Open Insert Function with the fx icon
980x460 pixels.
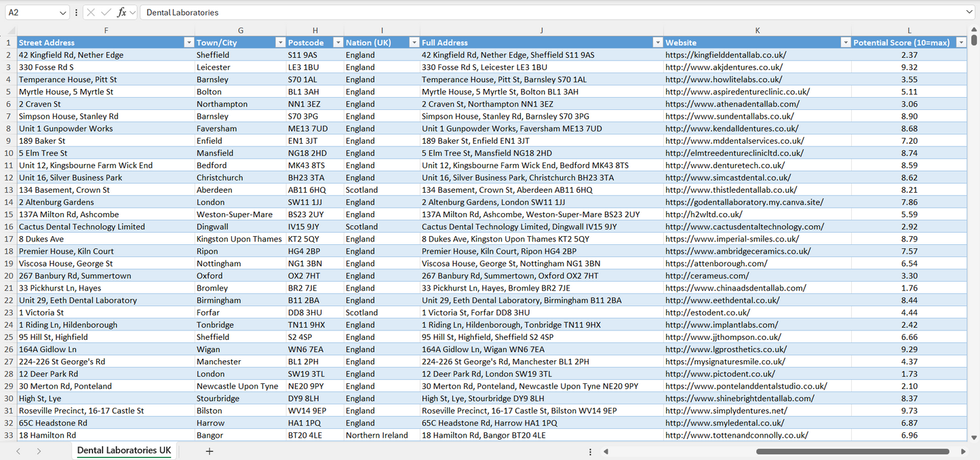point(121,12)
